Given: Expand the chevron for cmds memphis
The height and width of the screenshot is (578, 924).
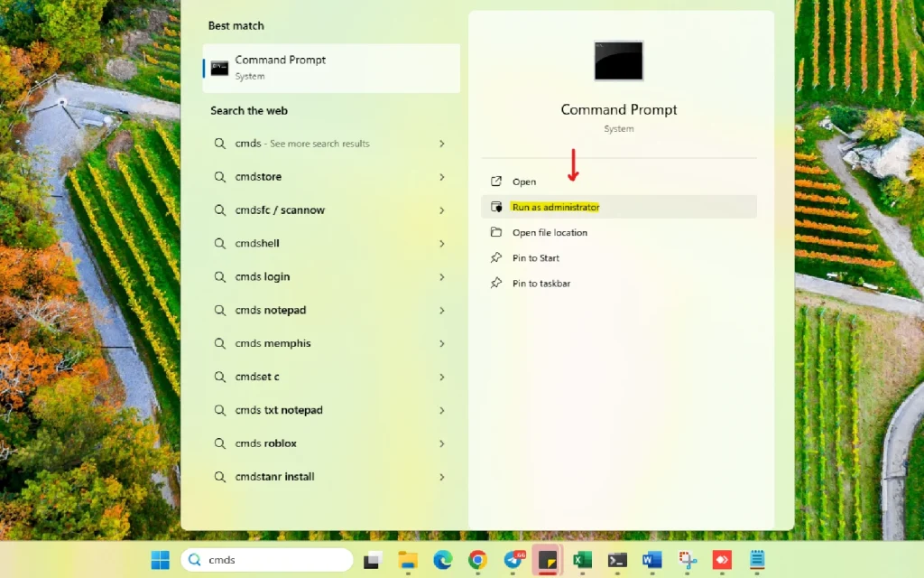Looking at the screenshot, I should [x=441, y=343].
